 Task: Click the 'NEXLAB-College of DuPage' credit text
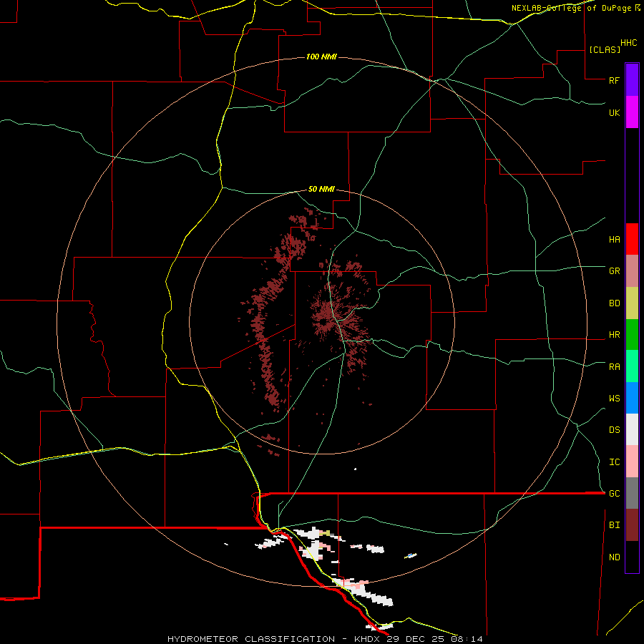coord(572,8)
